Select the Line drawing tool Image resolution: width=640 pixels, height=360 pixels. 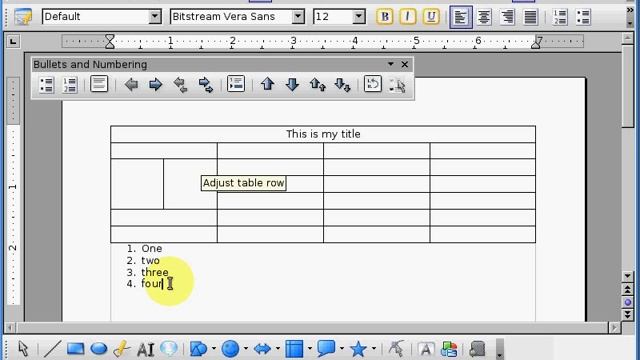[x=52, y=349]
